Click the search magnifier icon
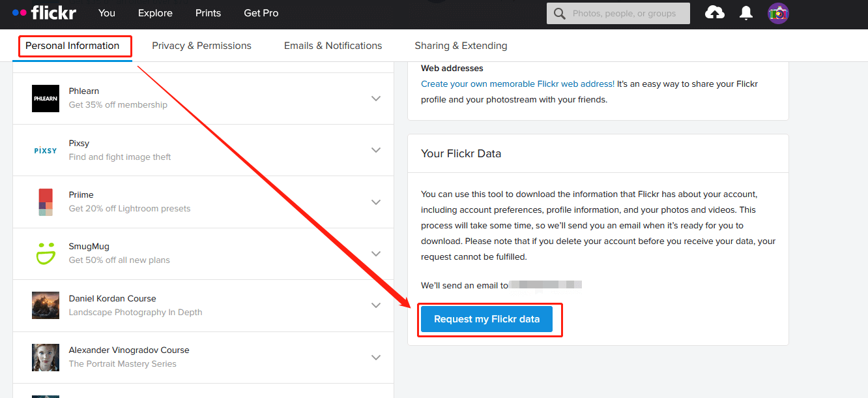The image size is (868, 398). [559, 14]
